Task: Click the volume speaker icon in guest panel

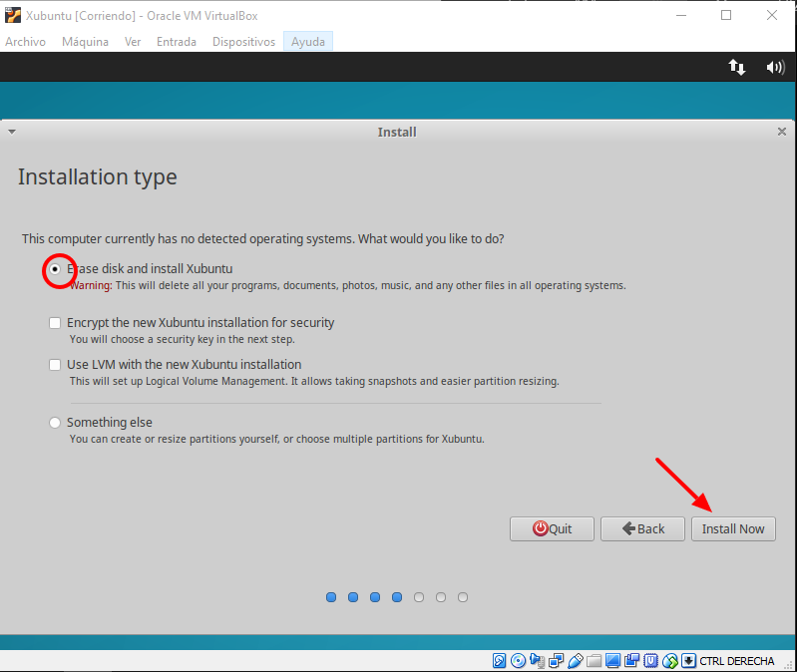Action: pos(775,67)
